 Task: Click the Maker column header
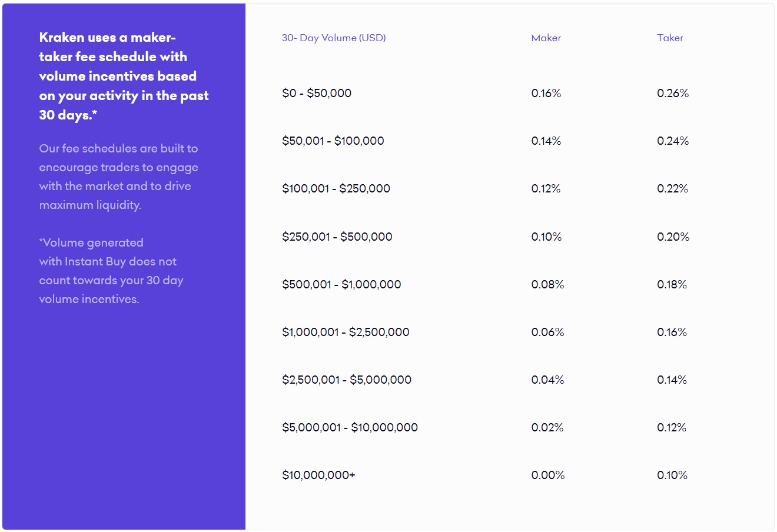[x=546, y=38]
